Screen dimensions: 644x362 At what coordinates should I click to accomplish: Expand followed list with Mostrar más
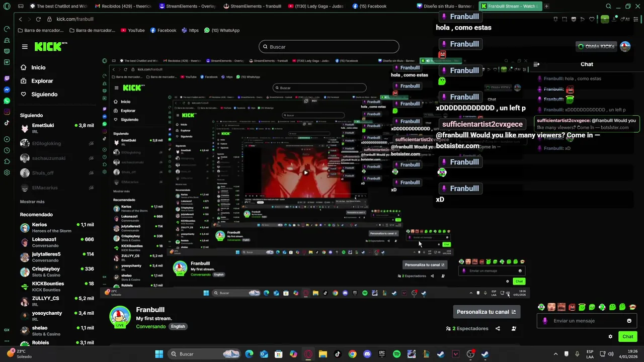point(32,202)
